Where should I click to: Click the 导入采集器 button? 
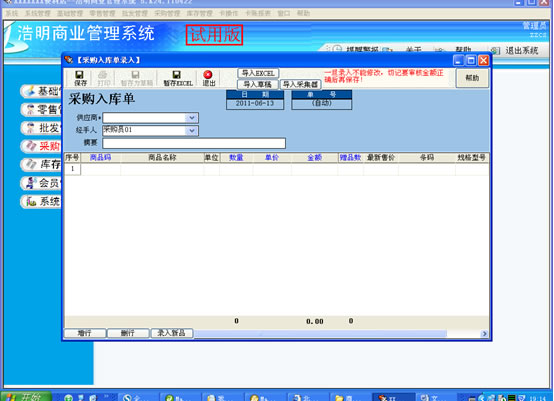300,84
